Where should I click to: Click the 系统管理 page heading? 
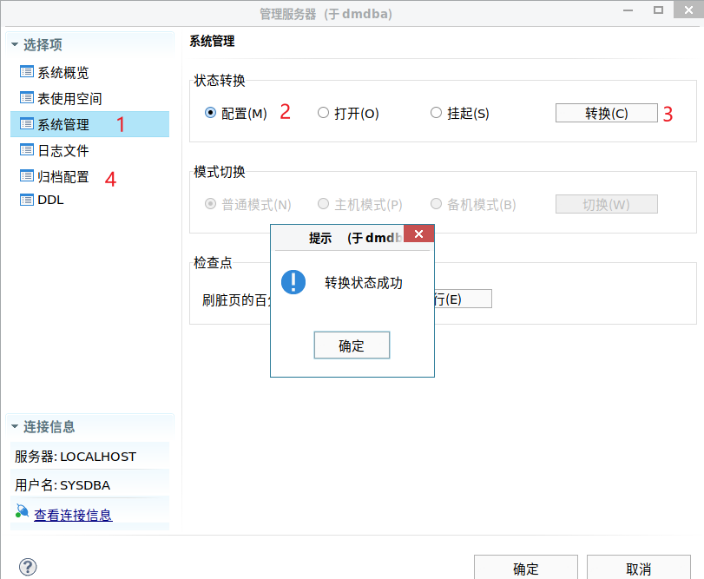point(212,41)
